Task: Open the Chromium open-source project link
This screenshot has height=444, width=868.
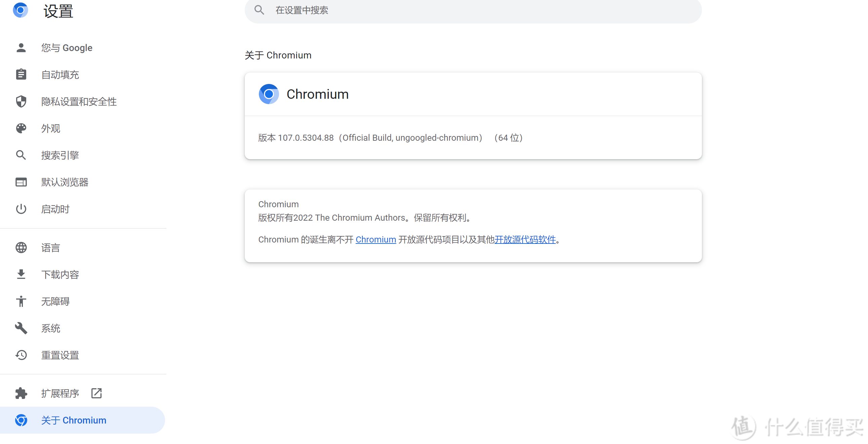Action: click(x=376, y=239)
